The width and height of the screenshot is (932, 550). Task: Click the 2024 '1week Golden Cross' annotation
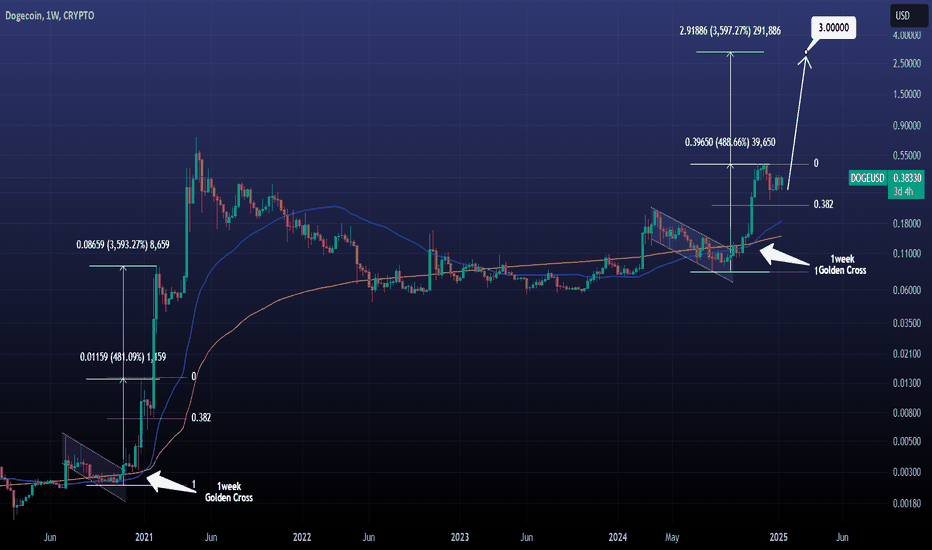(841, 265)
